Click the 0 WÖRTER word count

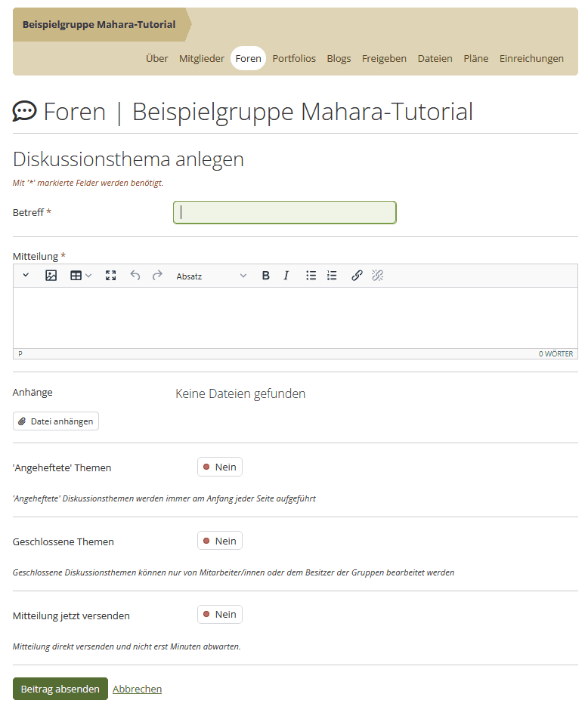(x=556, y=353)
